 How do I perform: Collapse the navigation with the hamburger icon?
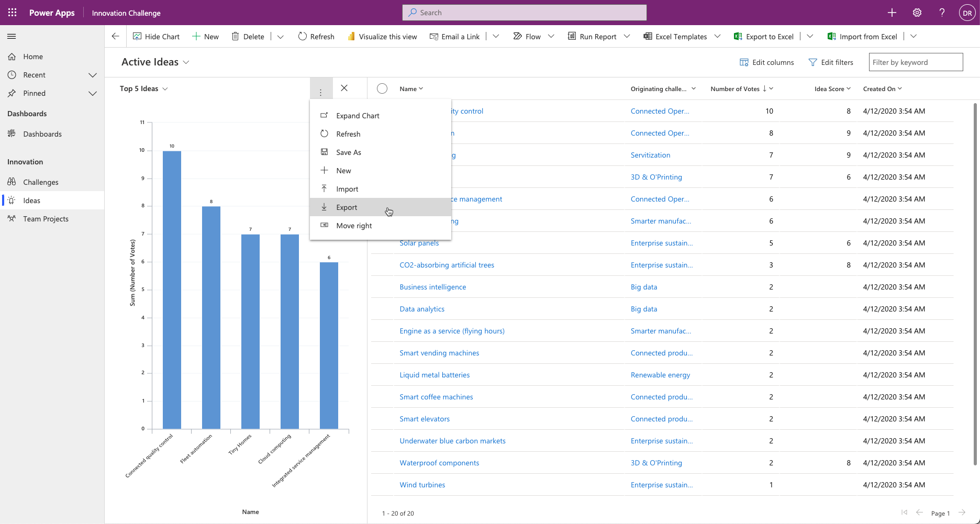coord(11,36)
